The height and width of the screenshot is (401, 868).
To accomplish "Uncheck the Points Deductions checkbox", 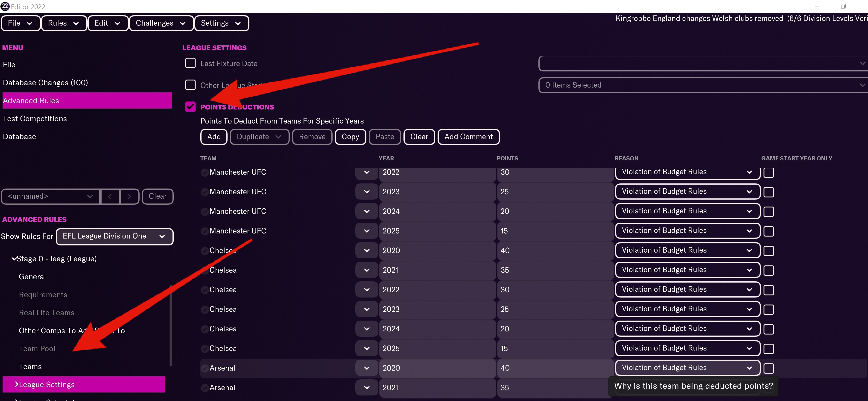I will coord(190,107).
